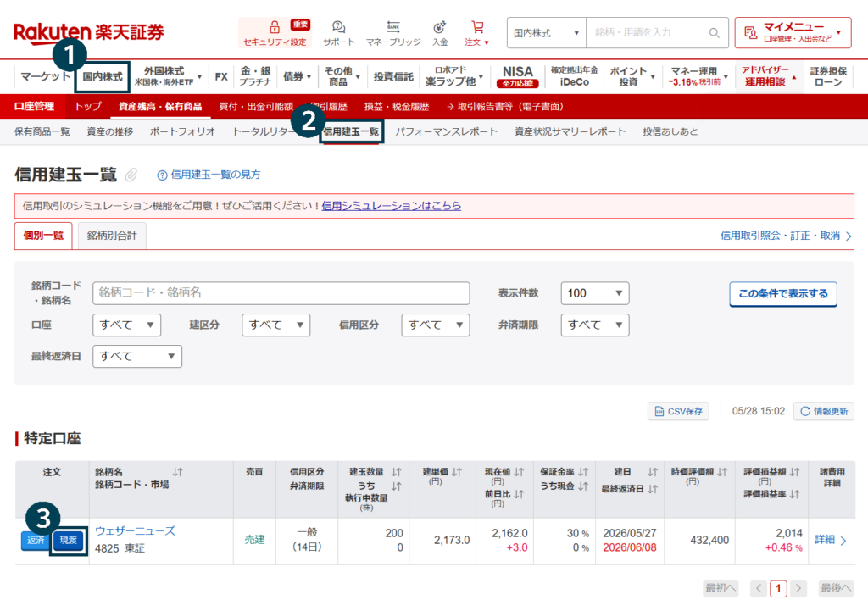Open the 信用区分 すべて dropdown
This screenshot has height=611, width=868.
pyautogui.click(x=436, y=325)
